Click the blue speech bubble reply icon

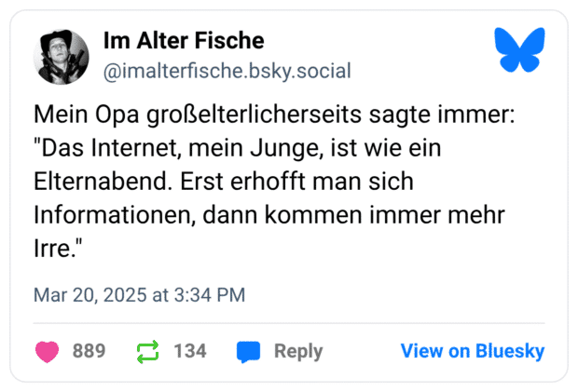pos(248,351)
